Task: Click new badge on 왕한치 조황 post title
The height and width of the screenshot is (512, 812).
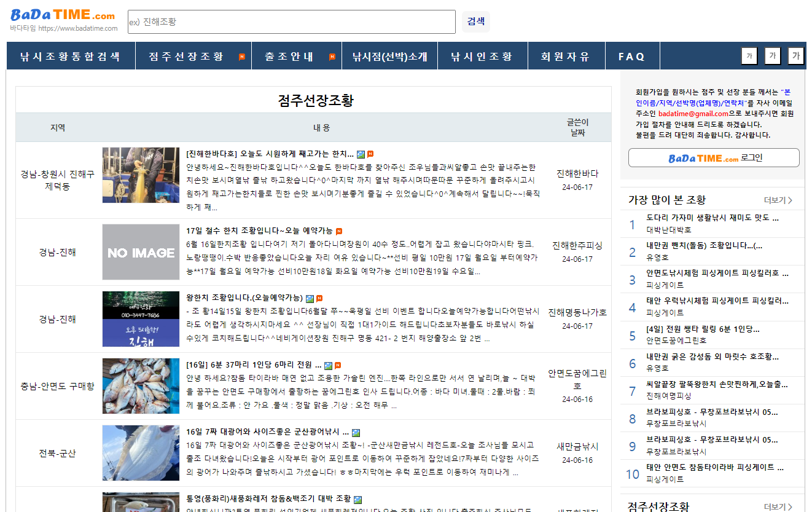Action: (x=319, y=299)
